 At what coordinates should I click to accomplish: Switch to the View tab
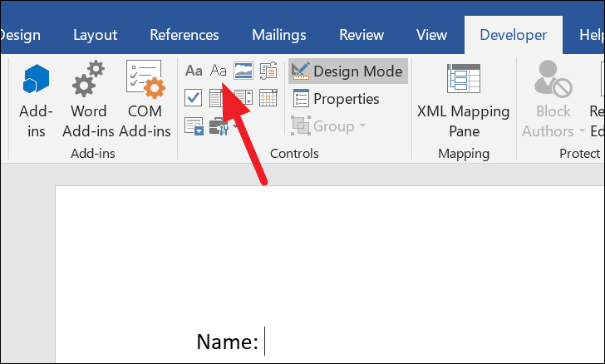tap(431, 35)
